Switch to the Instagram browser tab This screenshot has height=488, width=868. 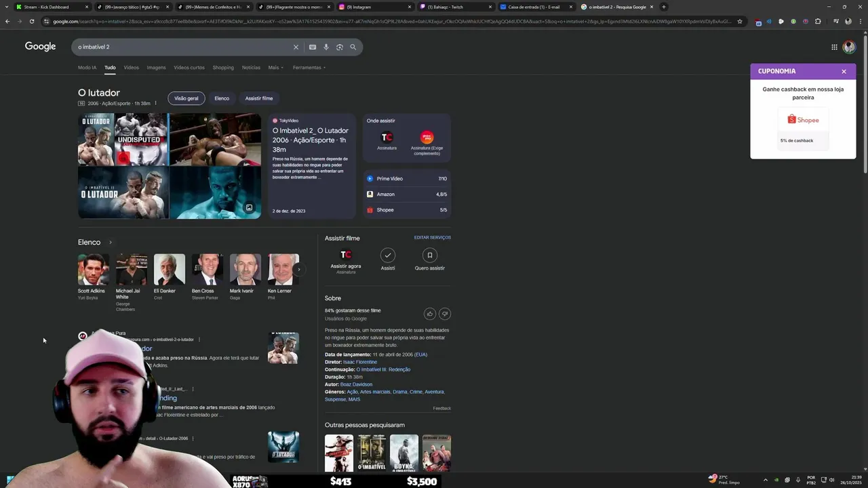click(x=375, y=7)
